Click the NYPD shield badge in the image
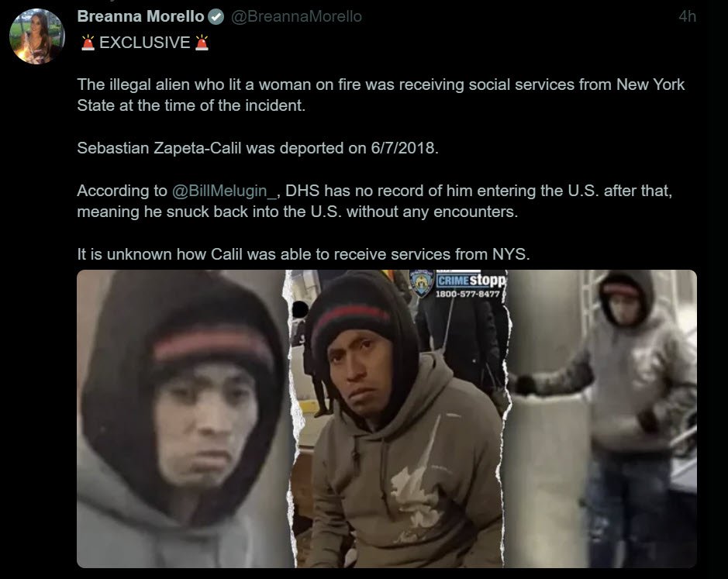The height and width of the screenshot is (579, 728). coord(422,283)
